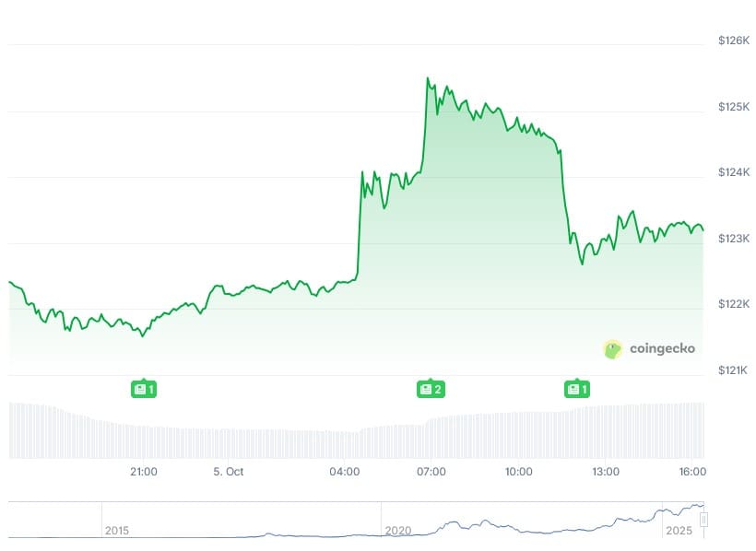Click the 10:00 time axis label

519,472
